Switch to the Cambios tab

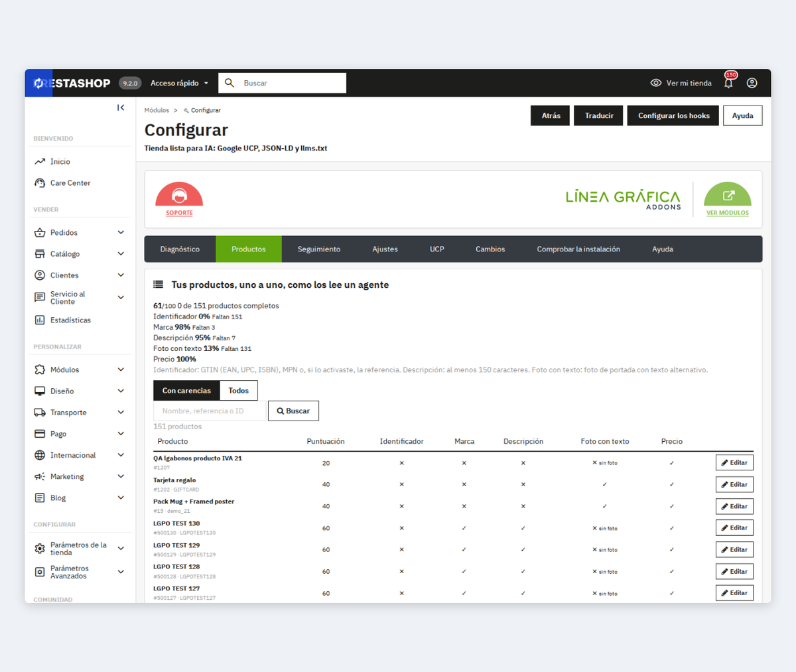click(490, 249)
